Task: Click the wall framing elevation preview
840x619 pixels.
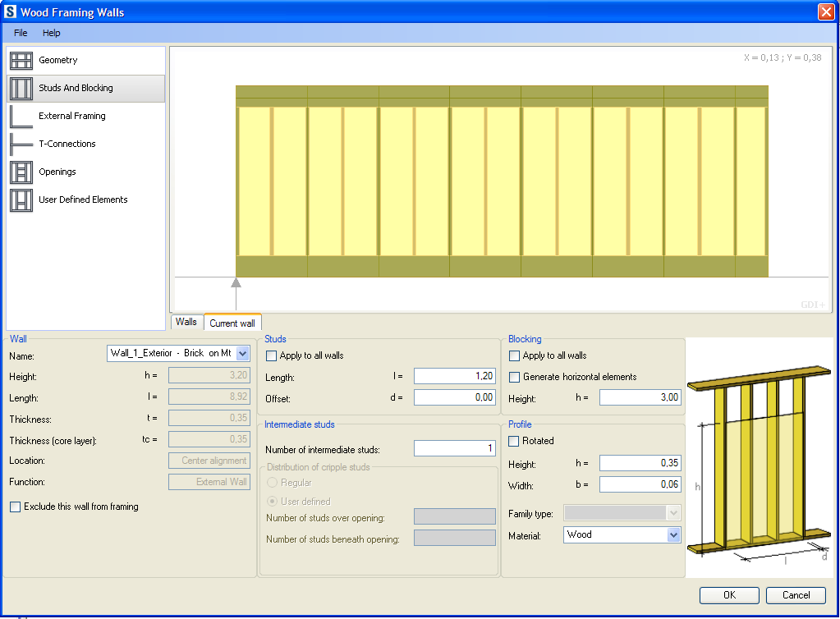Action: coord(502,181)
